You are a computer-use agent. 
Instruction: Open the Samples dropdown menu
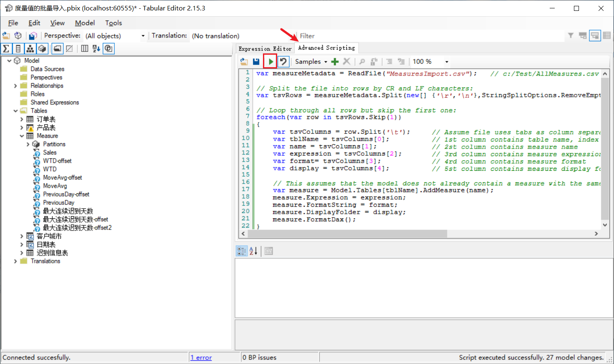(x=311, y=62)
